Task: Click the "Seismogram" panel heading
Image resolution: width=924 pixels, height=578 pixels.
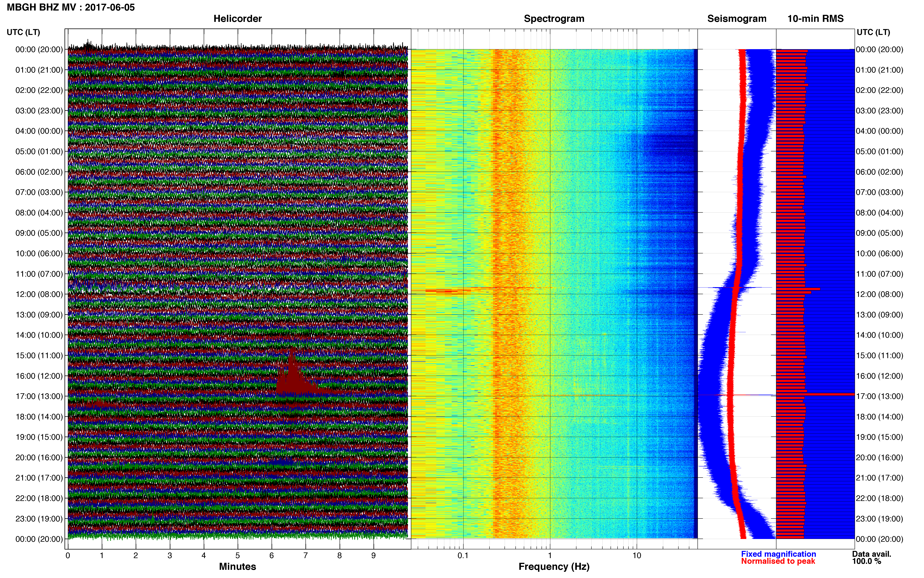Action: tap(737, 19)
